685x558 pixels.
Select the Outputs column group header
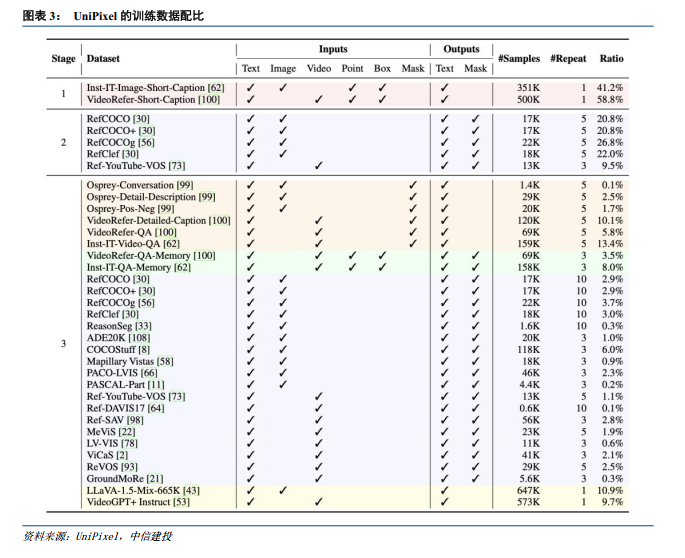(x=461, y=49)
